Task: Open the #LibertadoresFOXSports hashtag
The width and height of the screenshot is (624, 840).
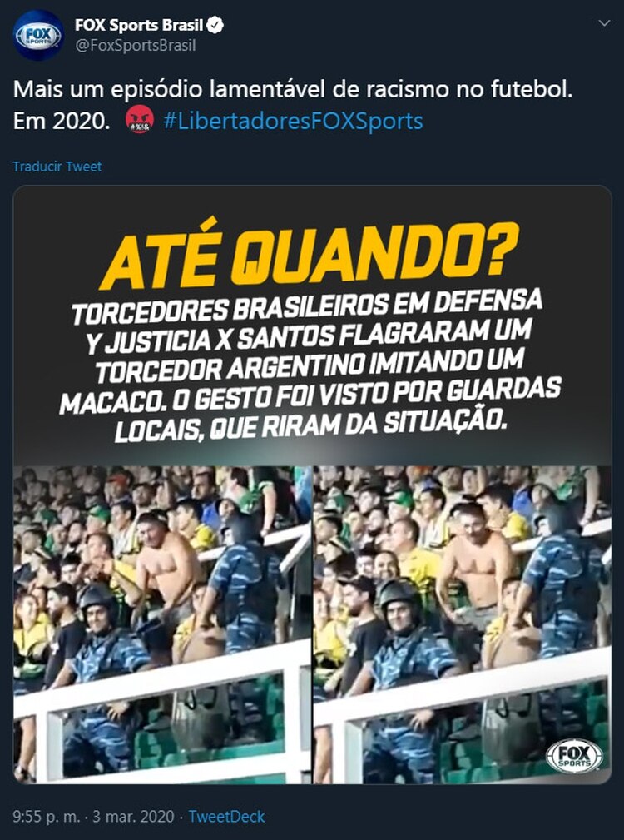Action: click(x=293, y=121)
